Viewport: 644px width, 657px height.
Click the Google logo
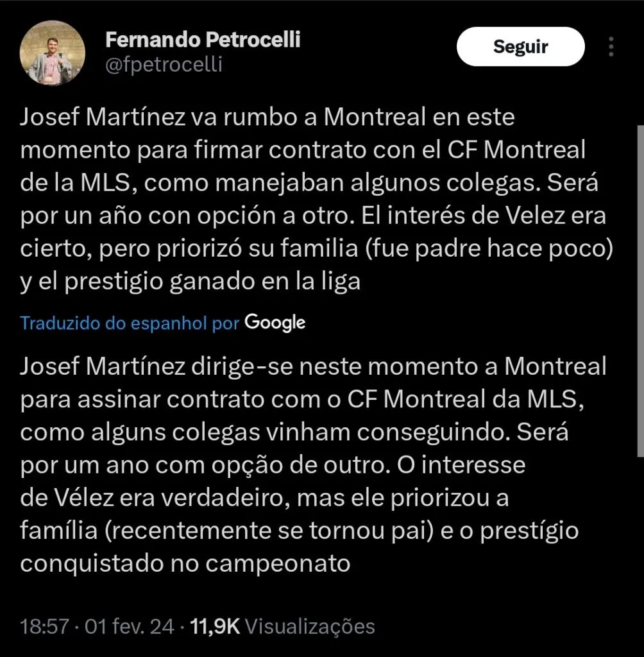275,321
